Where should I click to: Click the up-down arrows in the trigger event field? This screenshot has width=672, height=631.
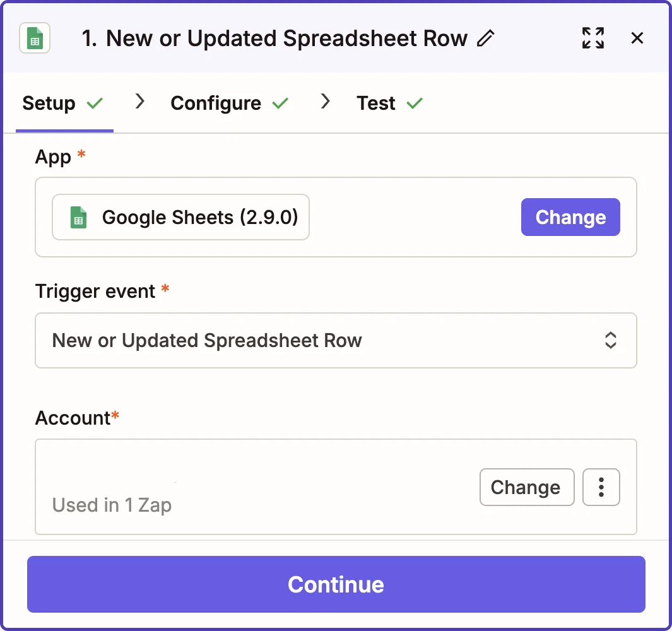(610, 340)
